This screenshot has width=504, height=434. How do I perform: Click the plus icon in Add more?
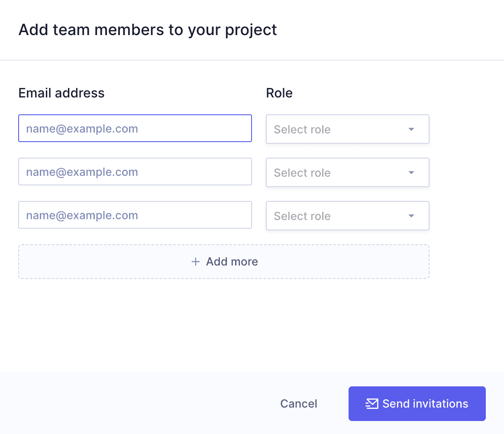click(196, 262)
